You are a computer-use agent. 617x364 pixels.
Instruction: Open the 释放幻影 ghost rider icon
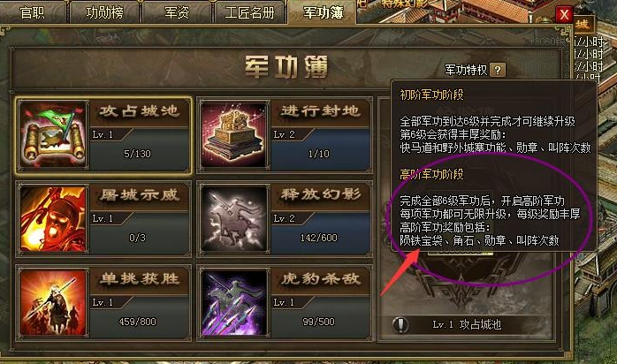click(x=234, y=218)
